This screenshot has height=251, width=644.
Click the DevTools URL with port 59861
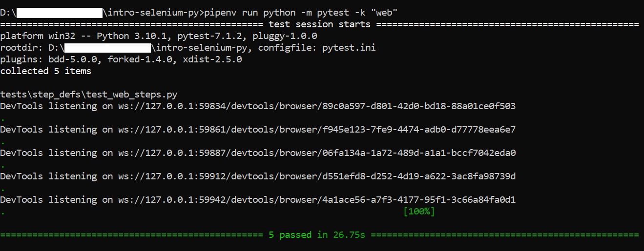pyautogui.click(x=317, y=129)
